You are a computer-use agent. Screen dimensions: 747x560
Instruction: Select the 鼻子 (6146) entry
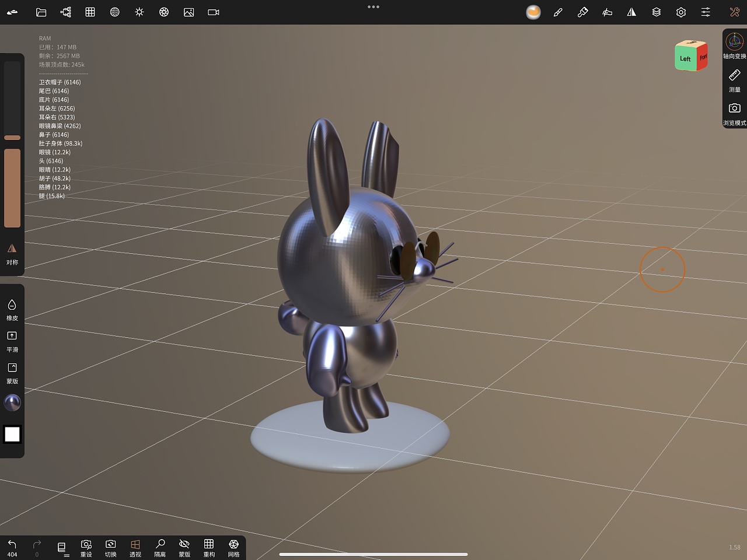[x=54, y=135]
